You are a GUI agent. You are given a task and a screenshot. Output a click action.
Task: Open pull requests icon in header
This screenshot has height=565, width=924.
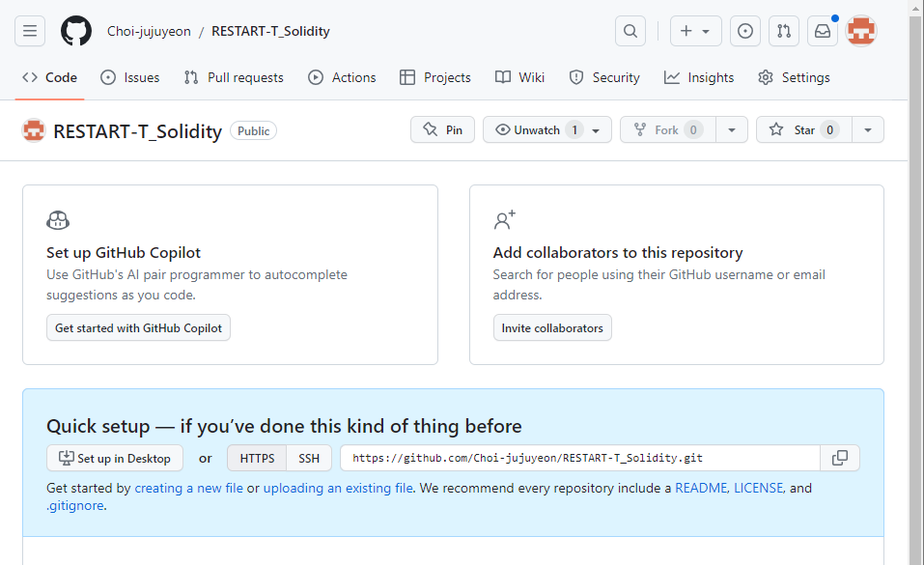[x=784, y=31]
